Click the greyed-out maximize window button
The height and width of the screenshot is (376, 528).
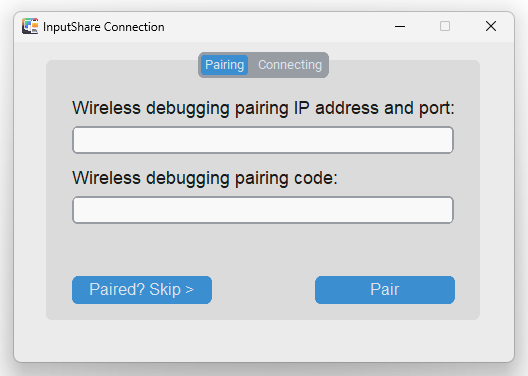pos(445,26)
